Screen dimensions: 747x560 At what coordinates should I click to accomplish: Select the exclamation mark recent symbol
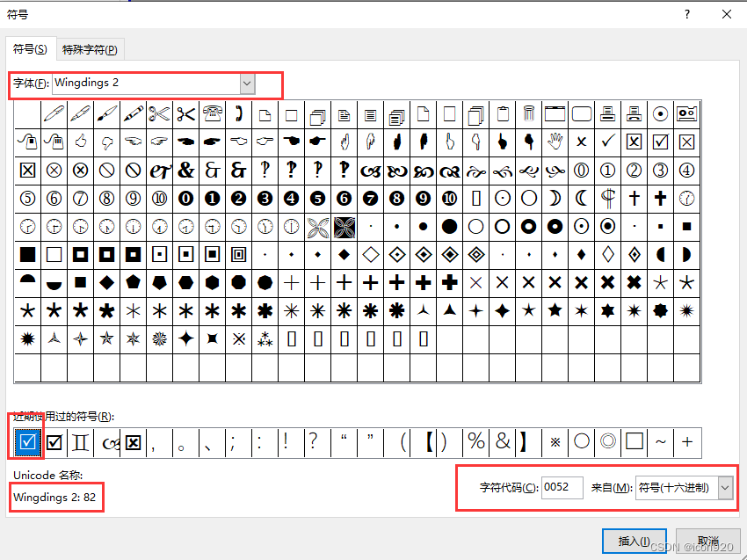286,442
